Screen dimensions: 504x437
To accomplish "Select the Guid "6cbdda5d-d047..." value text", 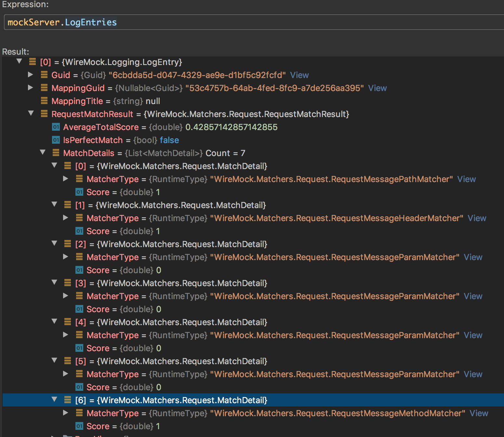I will [x=197, y=75].
